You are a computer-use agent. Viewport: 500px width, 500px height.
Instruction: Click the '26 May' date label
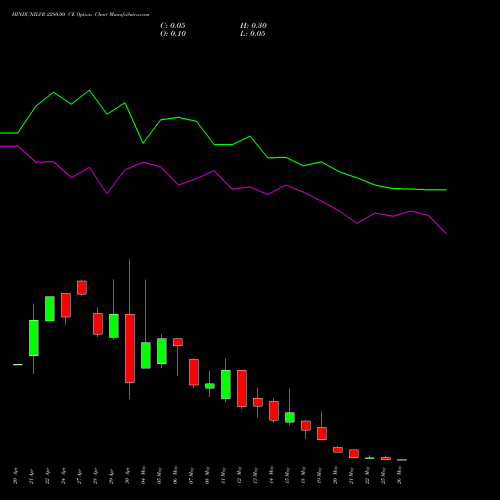(x=399, y=475)
